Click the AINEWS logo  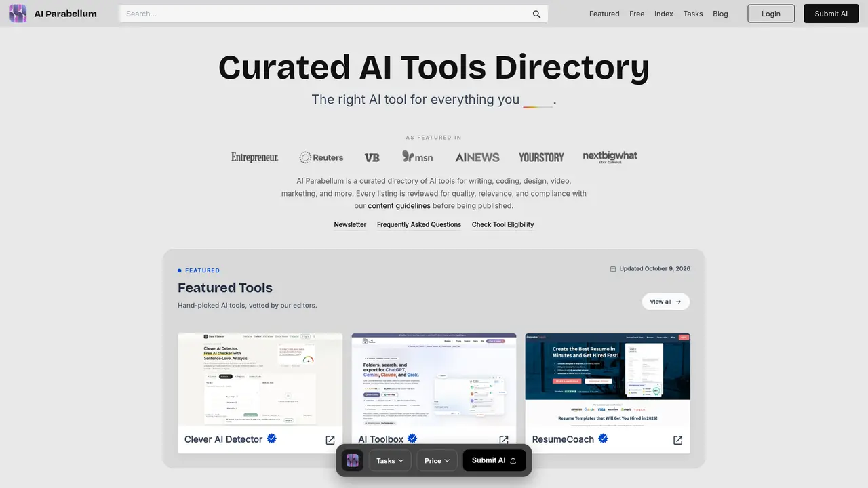pos(477,157)
